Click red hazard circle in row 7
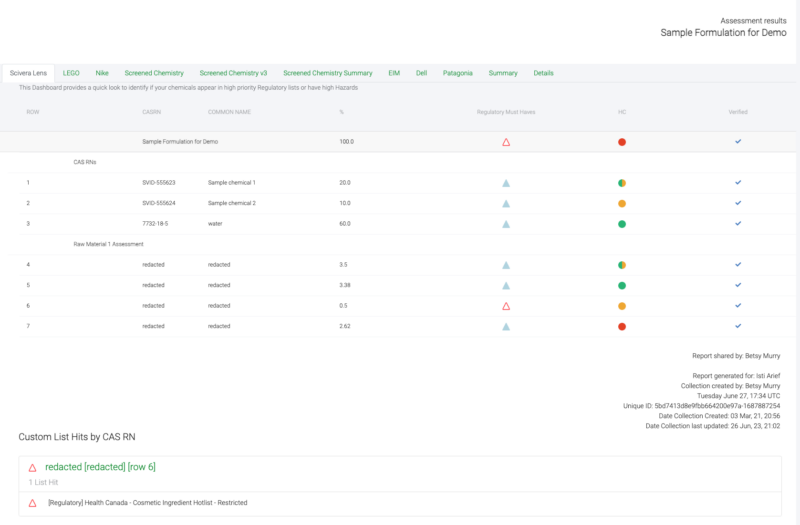The width and height of the screenshot is (800, 525). [622, 327]
